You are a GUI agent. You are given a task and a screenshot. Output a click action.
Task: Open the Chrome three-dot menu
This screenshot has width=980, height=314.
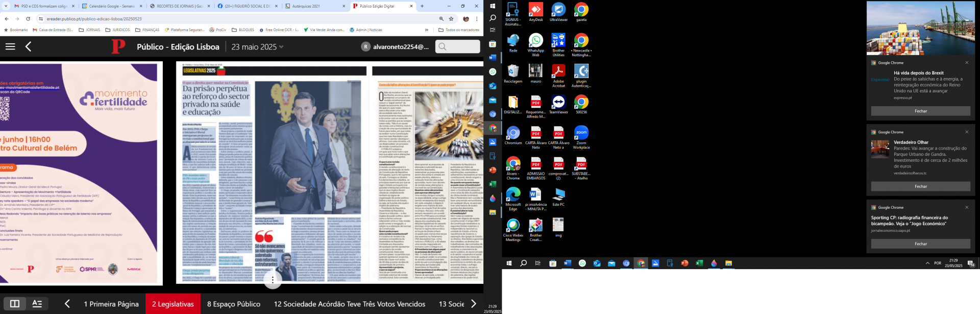(477, 19)
